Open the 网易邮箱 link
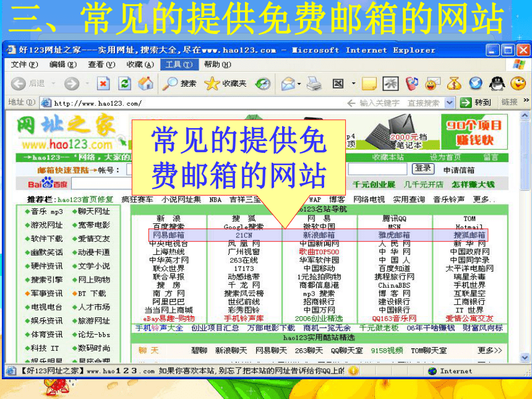532x399 pixels. [168, 235]
